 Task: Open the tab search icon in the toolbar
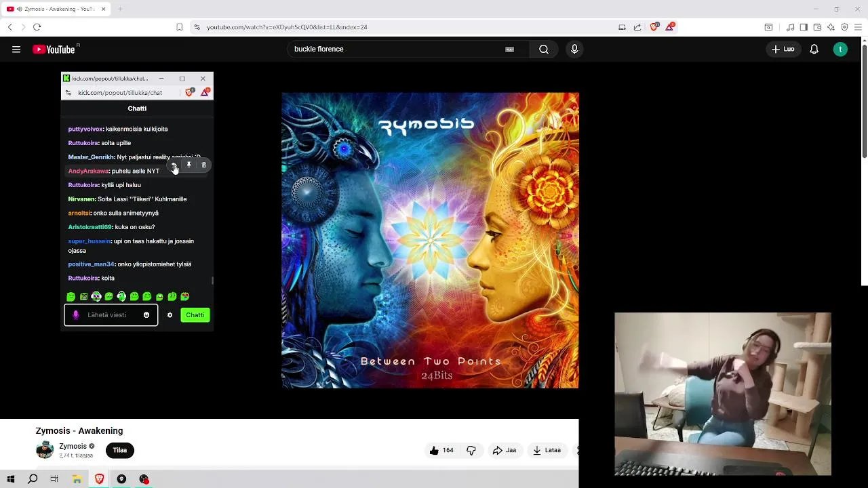click(x=768, y=27)
